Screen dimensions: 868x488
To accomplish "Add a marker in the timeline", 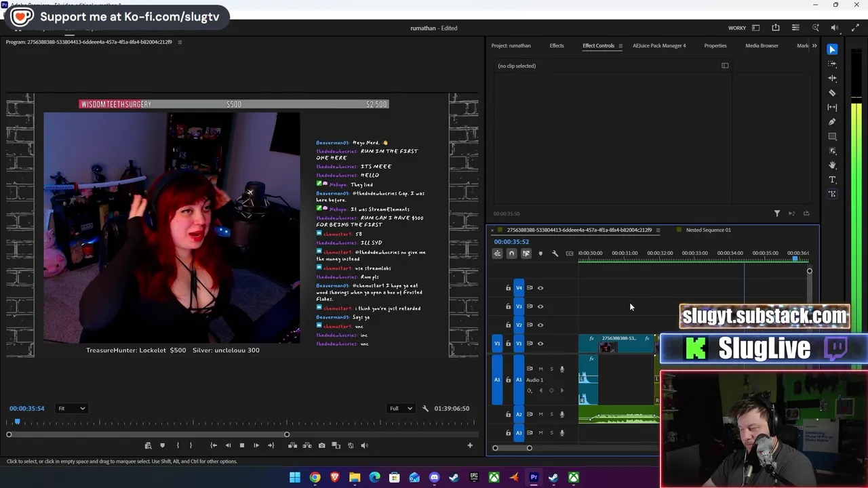I will [540, 253].
